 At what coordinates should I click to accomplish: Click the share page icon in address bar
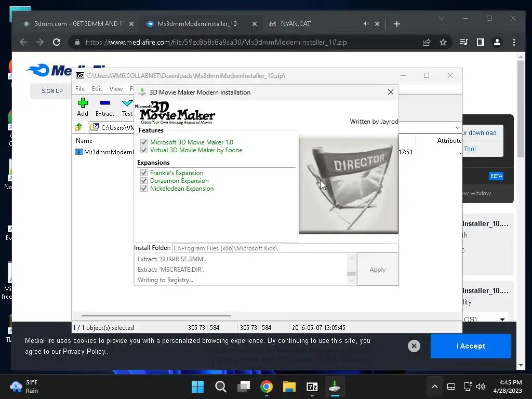(427, 42)
